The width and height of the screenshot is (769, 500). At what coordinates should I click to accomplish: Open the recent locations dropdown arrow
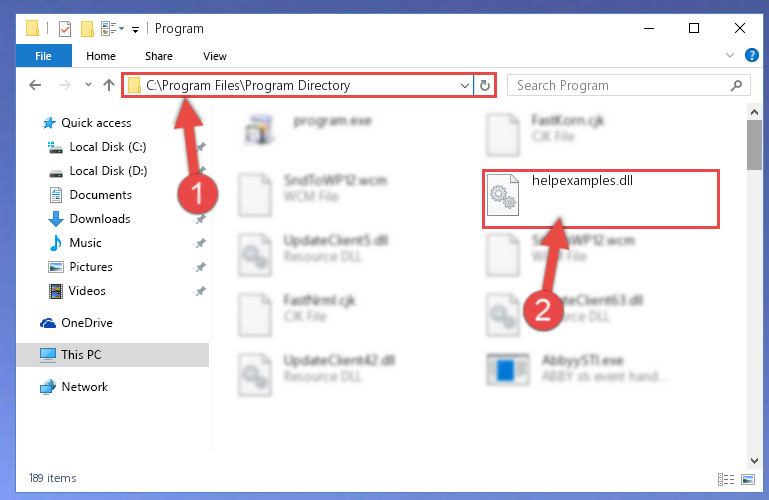tap(88, 85)
